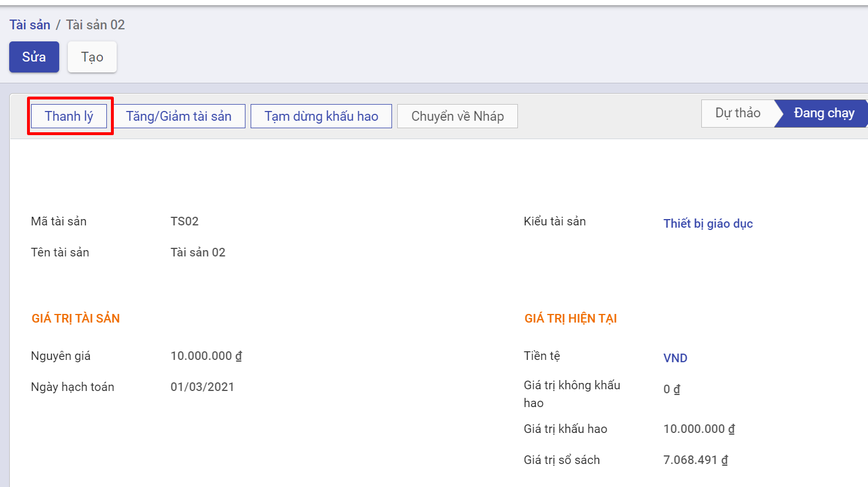This screenshot has height=487, width=868.
Task: Click the Tên tài sản value field
Action: [x=198, y=252]
